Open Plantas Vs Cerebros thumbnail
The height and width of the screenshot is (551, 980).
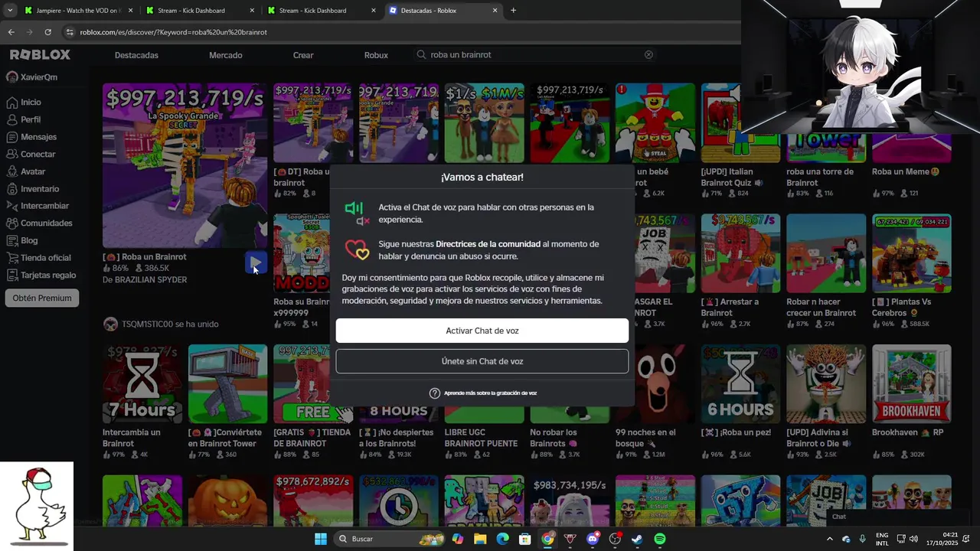911,253
